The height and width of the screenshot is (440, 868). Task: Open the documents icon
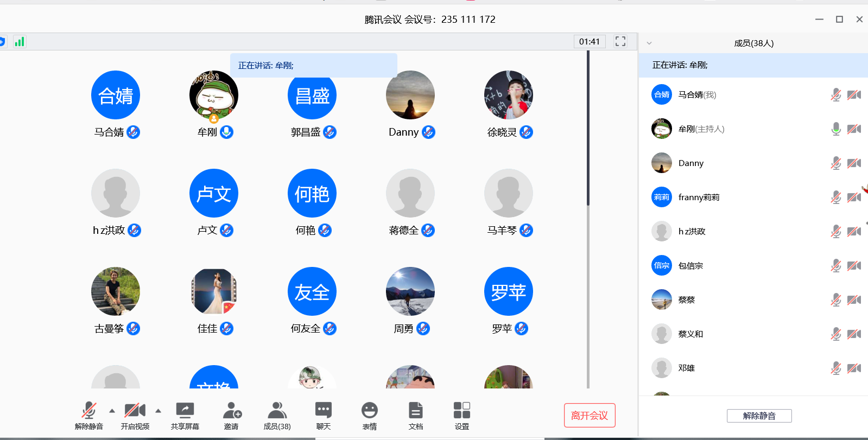click(416, 411)
